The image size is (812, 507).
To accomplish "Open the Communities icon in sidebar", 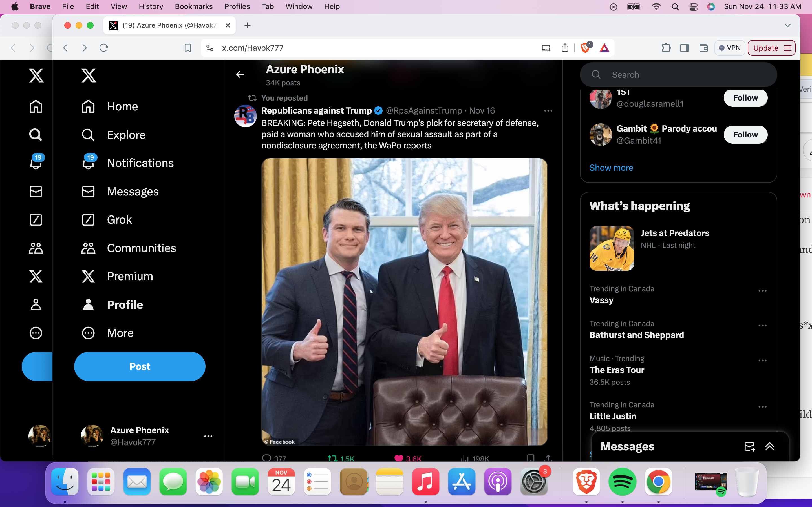I will 36,248.
